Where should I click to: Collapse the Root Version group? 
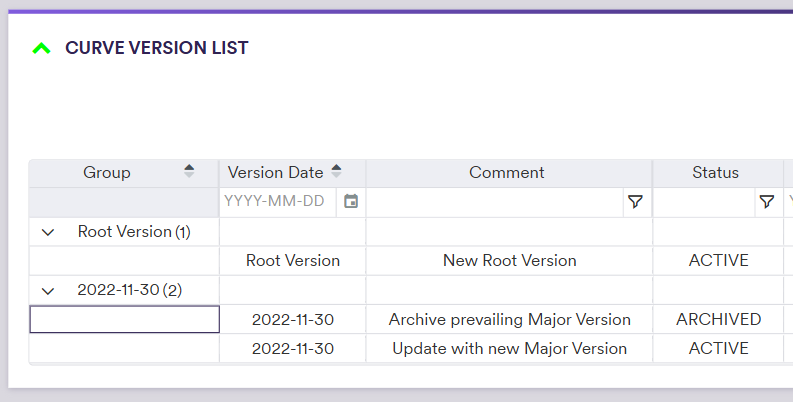coord(47,232)
